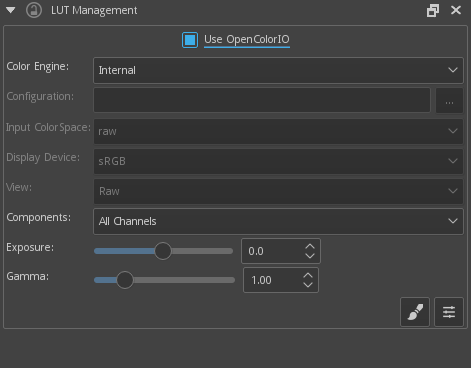Close the LUT Management docker
471x368 pixels.
click(456, 10)
